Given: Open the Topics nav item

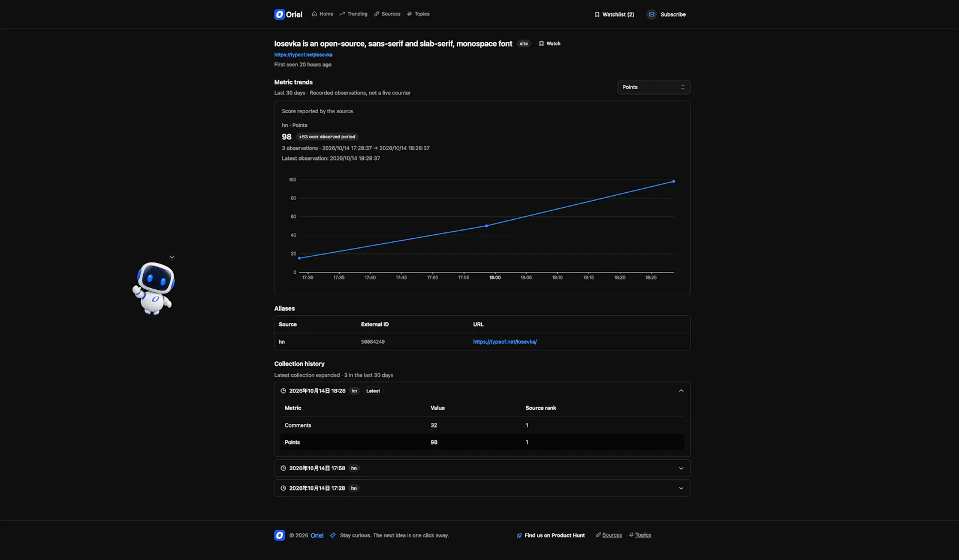Looking at the screenshot, I should click(418, 14).
